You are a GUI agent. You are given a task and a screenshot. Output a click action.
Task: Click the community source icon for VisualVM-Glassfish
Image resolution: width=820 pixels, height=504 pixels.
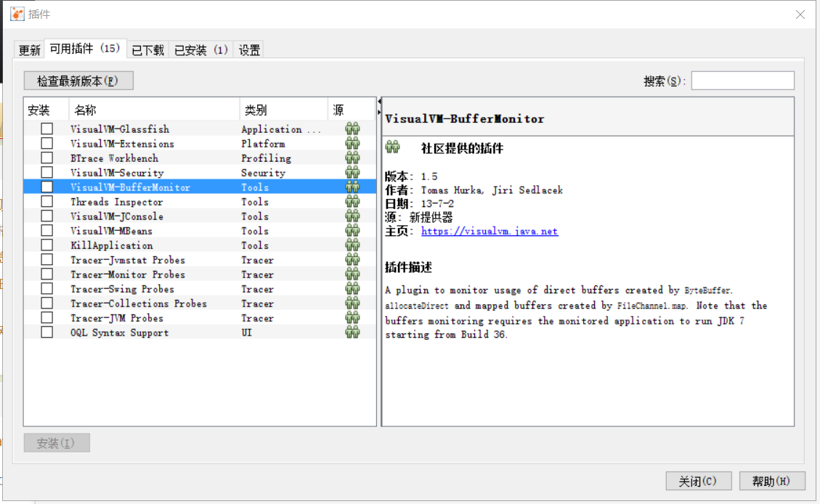(352, 129)
